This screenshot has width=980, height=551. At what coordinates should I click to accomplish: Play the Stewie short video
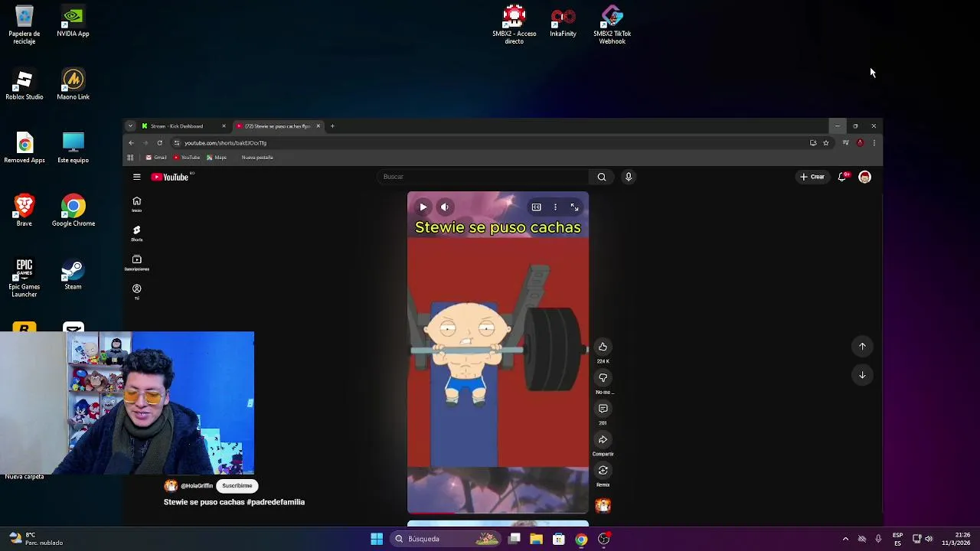423,207
